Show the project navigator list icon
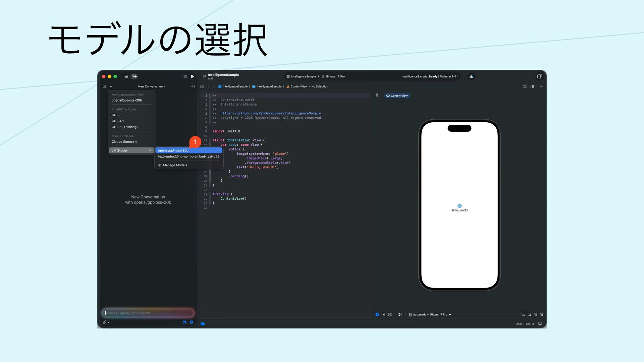644x362 pixels. [x=126, y=76]
